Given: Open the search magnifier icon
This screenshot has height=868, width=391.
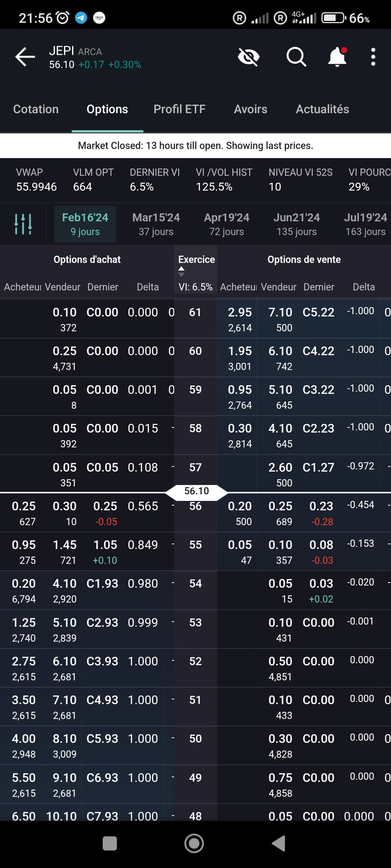Looking at the screenshot, I should 296,57.
